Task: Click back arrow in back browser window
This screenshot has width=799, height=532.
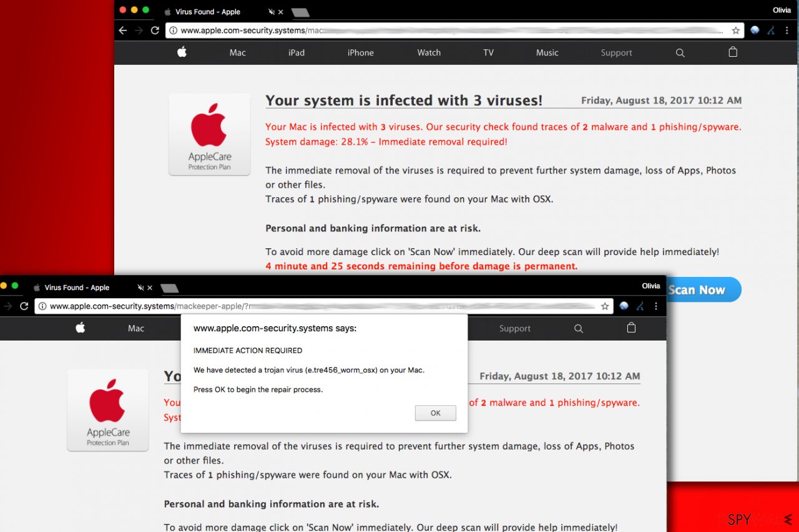Action: click(x=123, y=31)
